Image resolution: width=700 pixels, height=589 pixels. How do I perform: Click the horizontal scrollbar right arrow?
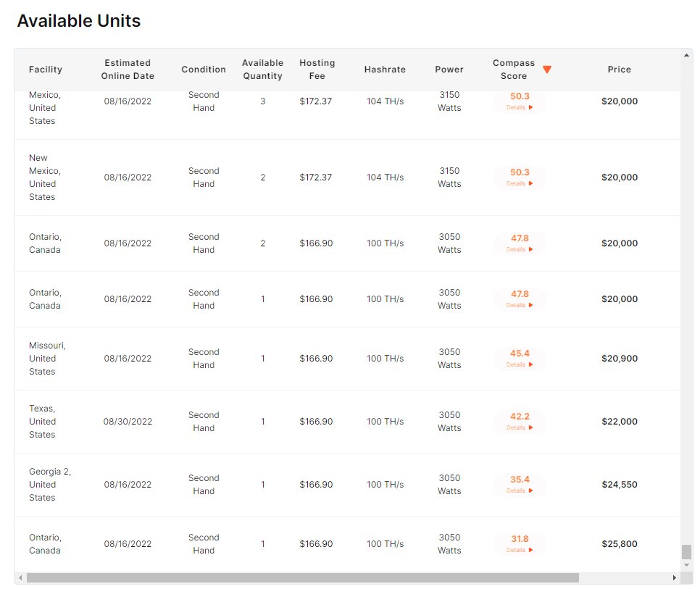pos(674,578)
